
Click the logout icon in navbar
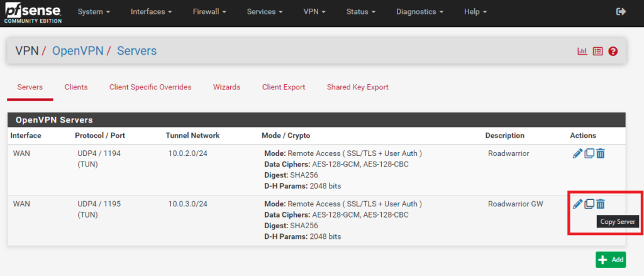621,12
